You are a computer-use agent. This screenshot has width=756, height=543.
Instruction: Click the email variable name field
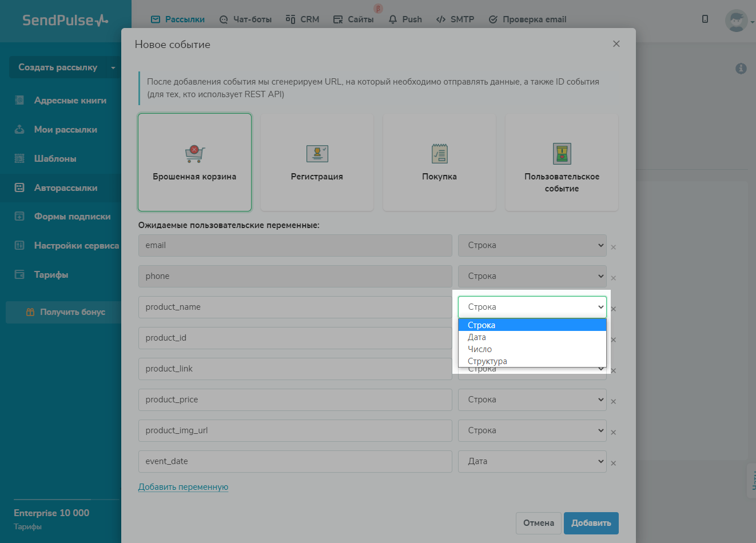click(295, 245)
